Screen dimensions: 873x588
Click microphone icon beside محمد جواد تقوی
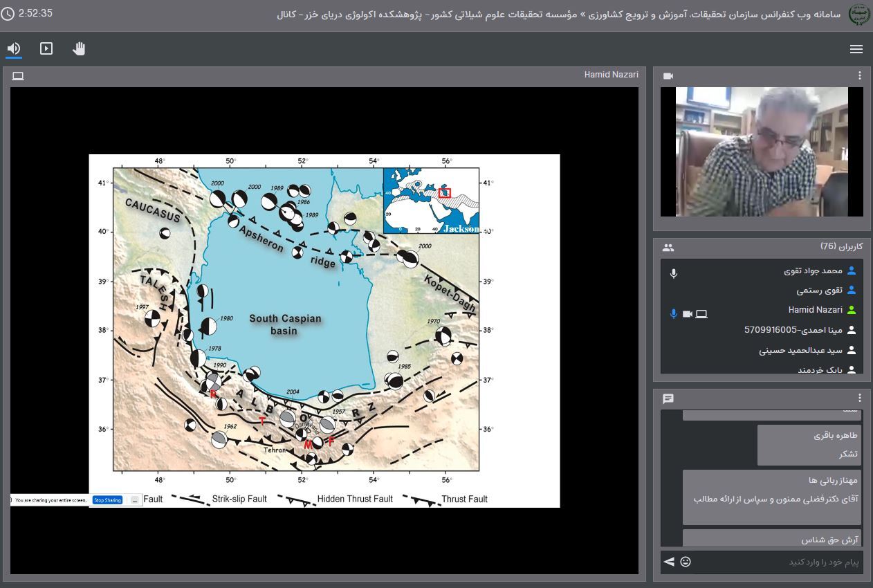point(674,273)
